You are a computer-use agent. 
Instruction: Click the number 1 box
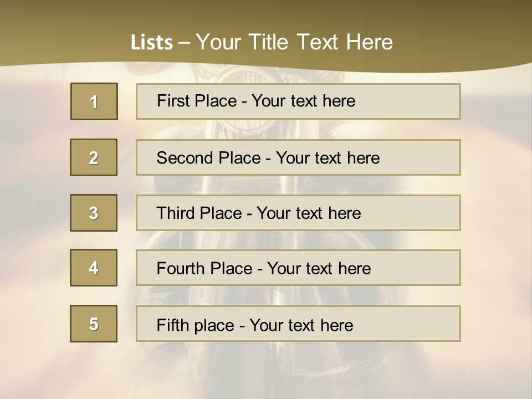click(x=94, y=101)
